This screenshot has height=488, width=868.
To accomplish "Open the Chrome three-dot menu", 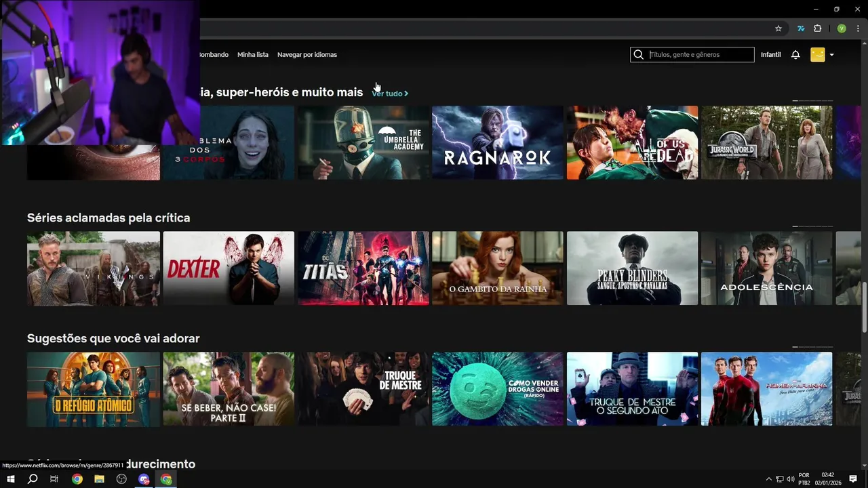I will (858, 28).
